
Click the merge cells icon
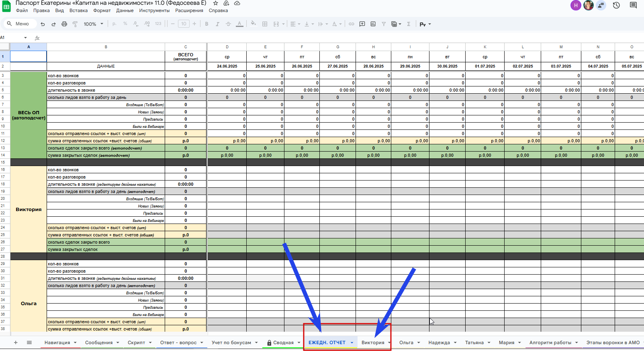(x=276, y=24)
